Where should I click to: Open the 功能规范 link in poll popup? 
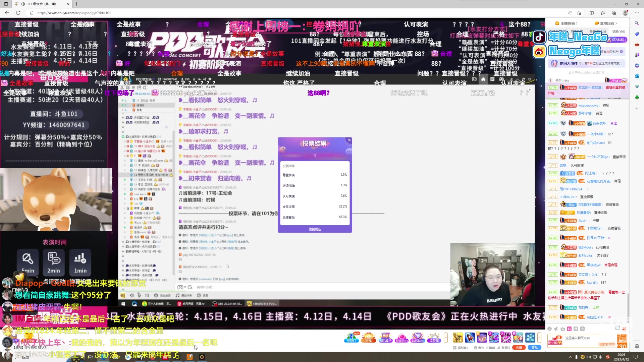(x=315, y=229)
